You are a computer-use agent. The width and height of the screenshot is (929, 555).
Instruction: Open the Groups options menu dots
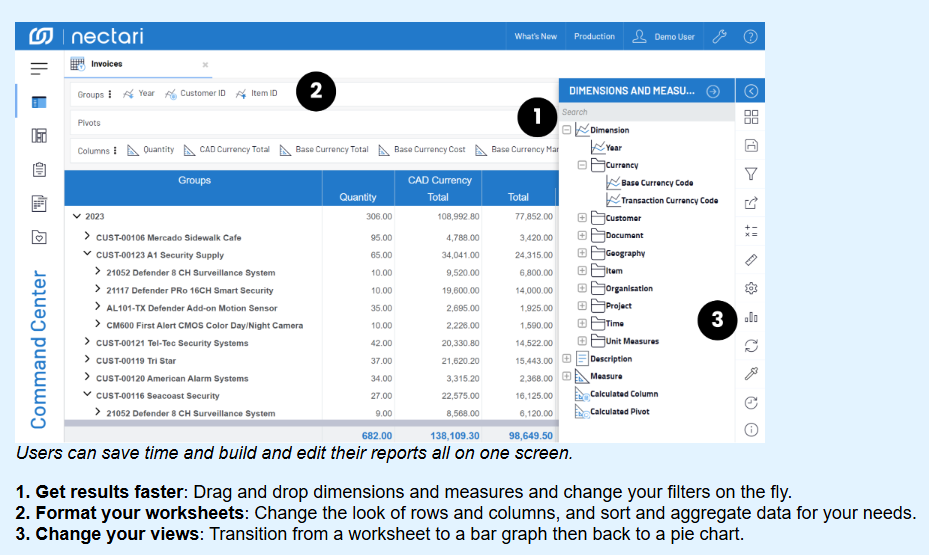pyautogui.click(x=110, y=94)
